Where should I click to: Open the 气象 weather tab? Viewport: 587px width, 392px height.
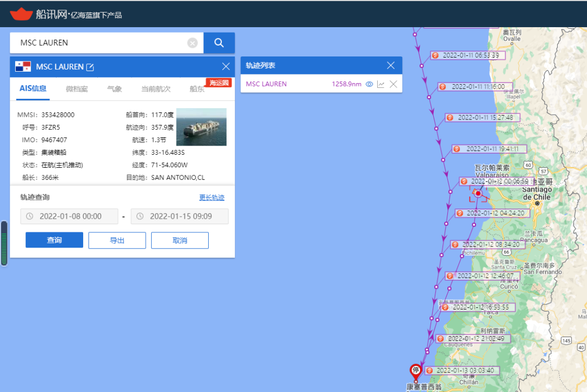click(x=115, y=89)
